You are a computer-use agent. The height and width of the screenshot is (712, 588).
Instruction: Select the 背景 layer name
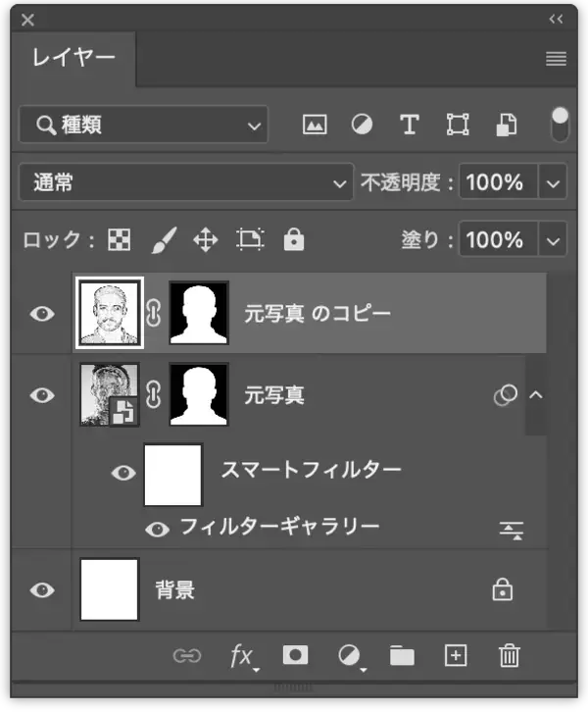175,589
